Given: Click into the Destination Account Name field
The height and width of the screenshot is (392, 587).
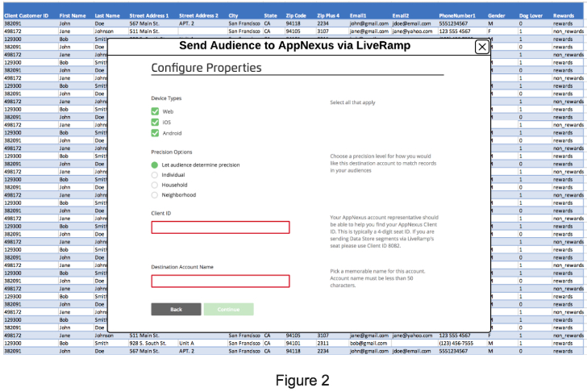Looking at the screenshot, I should 220,281.
